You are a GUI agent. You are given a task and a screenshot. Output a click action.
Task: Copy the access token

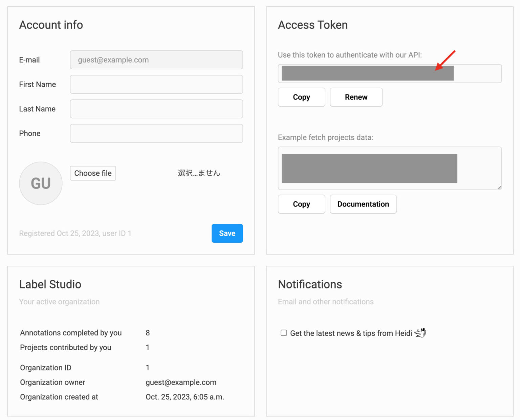301,97
